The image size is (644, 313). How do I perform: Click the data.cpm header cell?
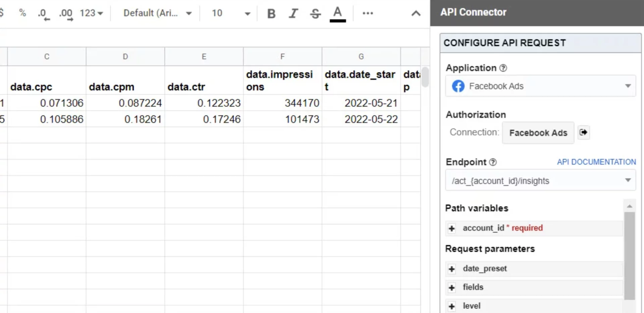(125, 80)
